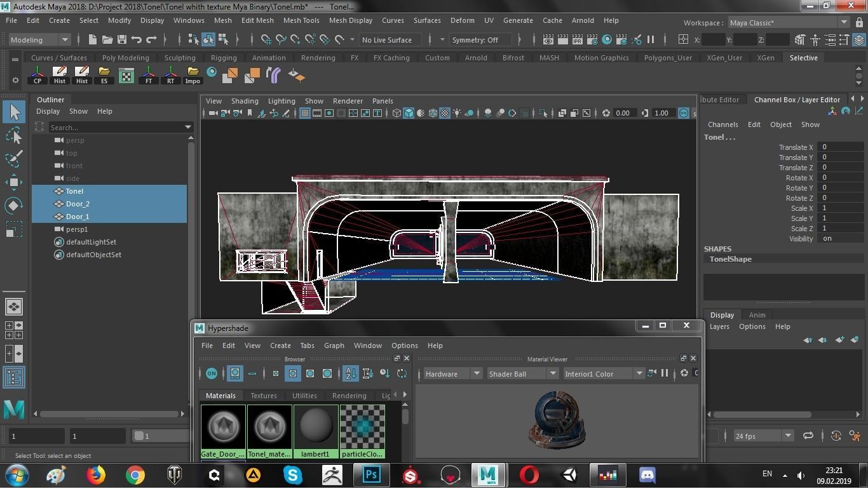
Task: Pick the Rotate tool in the toolbox
Action: click(x=14, y=205)
